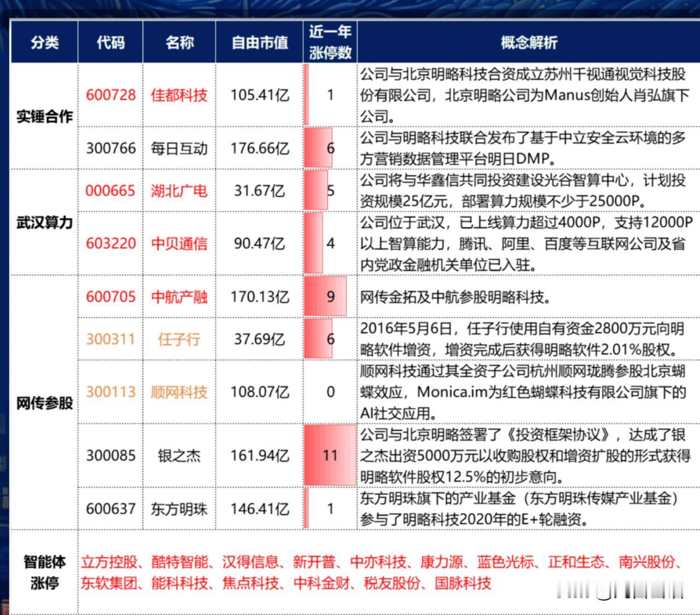Screen dimensions: 700x615
Task: Click market value 108.07亿
Action: tap(260, 392)
